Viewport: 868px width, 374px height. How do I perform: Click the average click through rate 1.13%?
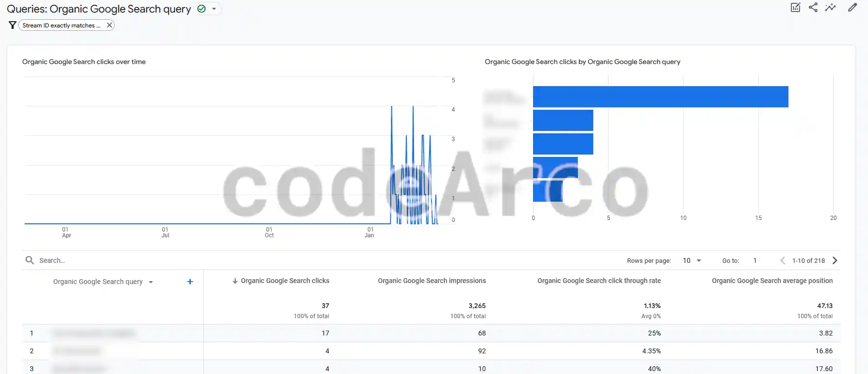click(x=652, y=306)
